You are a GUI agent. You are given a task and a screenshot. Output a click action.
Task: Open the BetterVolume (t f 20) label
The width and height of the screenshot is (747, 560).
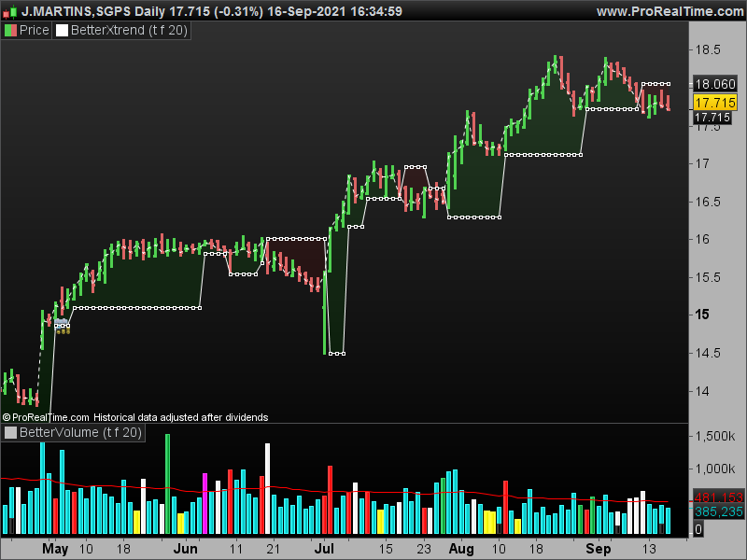[x=80, y=432]
